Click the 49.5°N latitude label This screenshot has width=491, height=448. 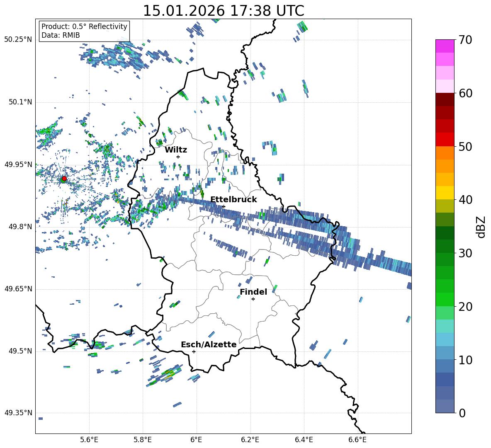20,351
